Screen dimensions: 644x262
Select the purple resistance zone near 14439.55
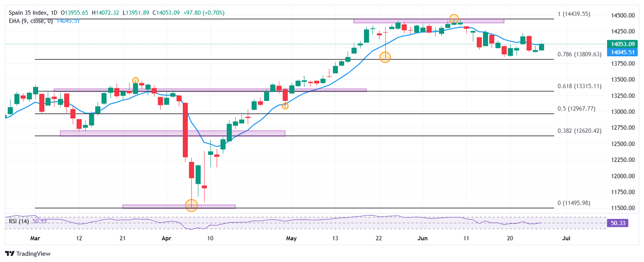click(428, 21)
